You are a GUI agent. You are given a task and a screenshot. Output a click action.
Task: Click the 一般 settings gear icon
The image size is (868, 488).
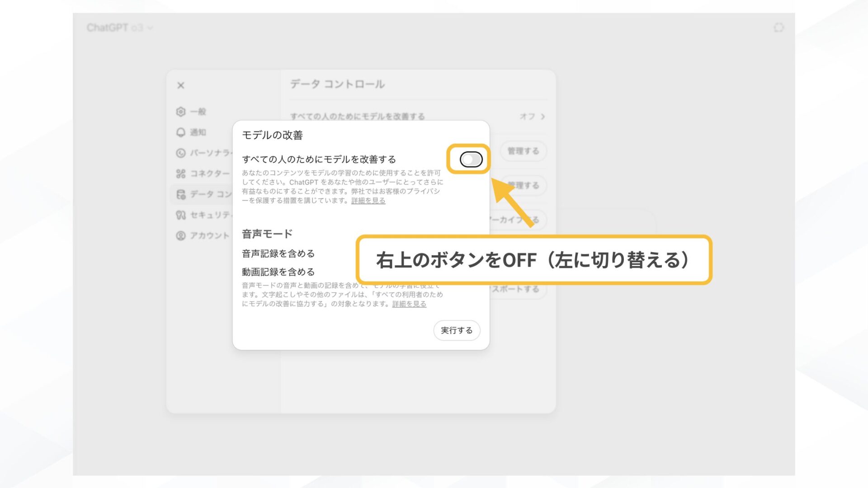[x=180, y=112]
